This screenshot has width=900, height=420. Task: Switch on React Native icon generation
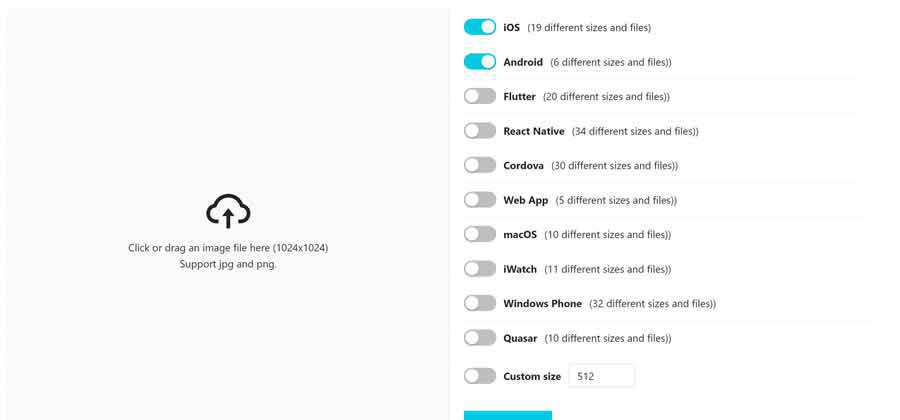pyautogui.click(x=480, y=131)
